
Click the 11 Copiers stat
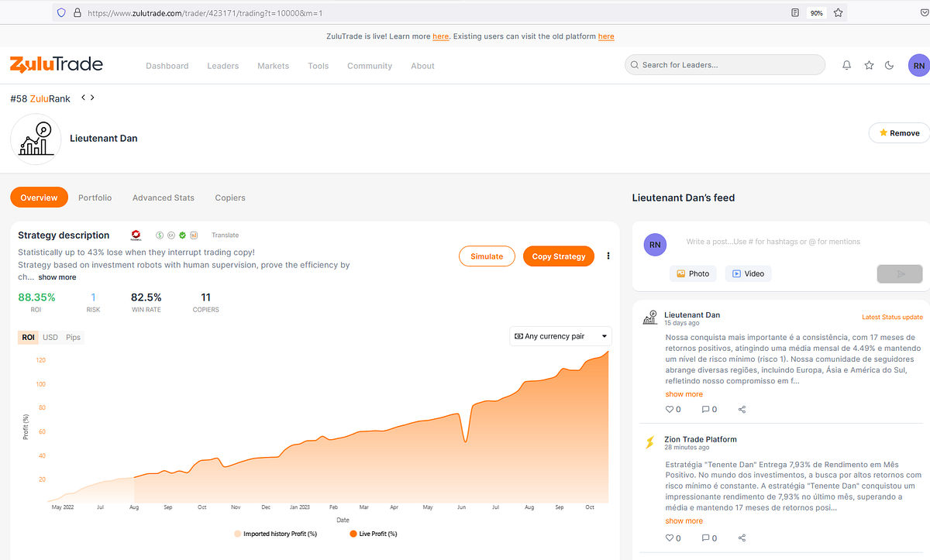coord(205,302)
